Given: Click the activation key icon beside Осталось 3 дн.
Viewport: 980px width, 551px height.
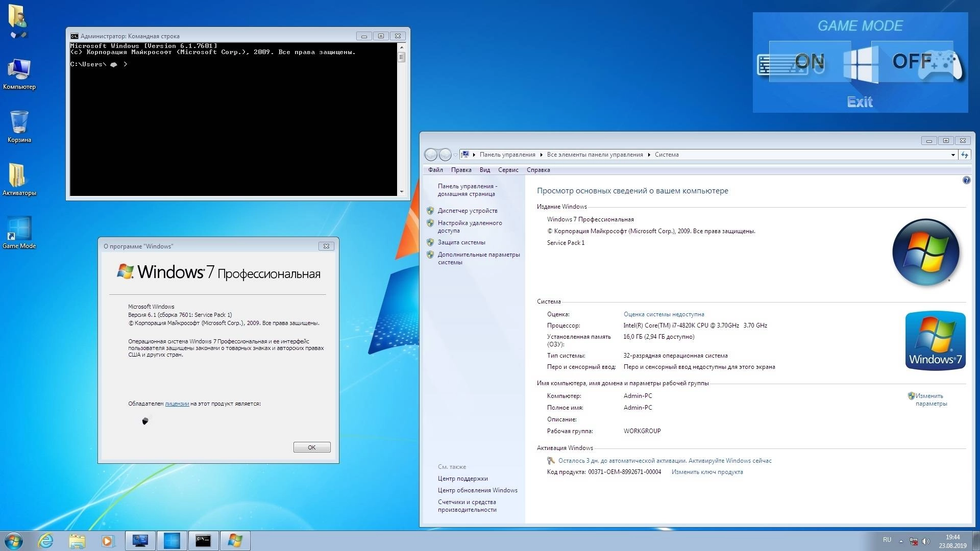Looking at the screenshot, I should coord(551,461).
